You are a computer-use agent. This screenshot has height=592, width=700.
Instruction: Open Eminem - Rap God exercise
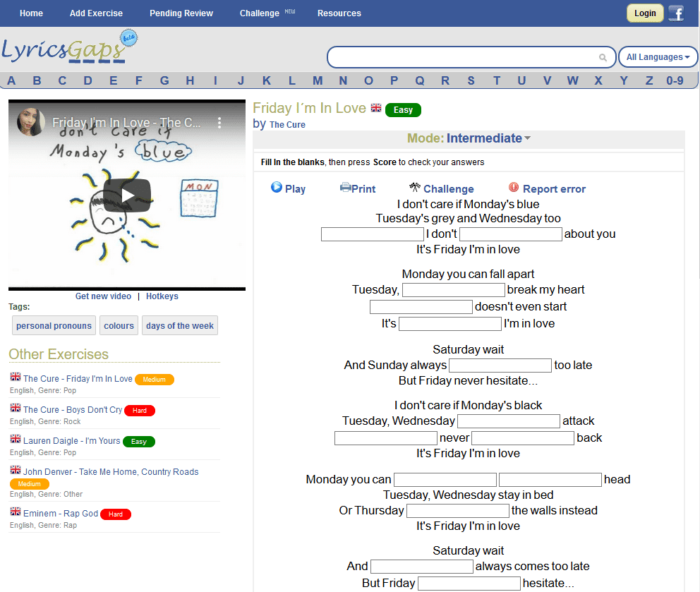[61, 514]
